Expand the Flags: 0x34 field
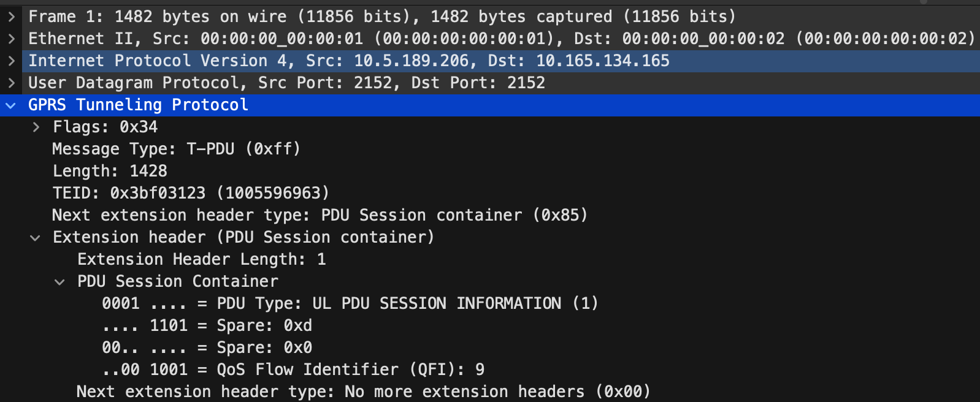This screenshot has width=980, height=402. [36, 127]
